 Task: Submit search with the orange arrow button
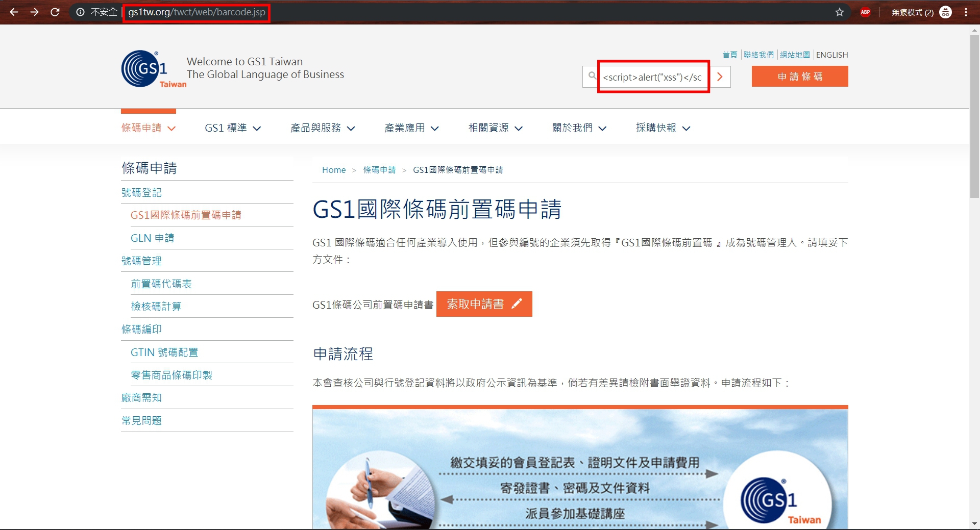tap(720, 77)
